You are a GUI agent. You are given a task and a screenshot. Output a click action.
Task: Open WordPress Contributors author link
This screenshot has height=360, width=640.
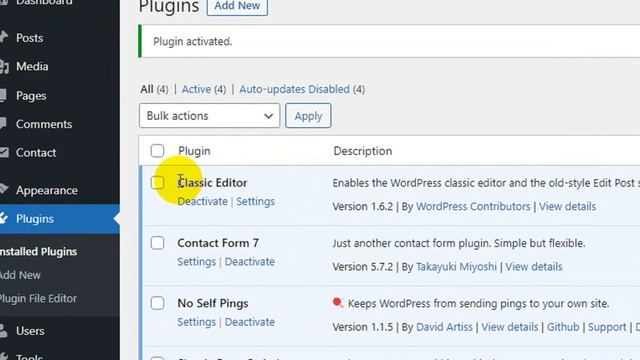[x=473, y=207]
